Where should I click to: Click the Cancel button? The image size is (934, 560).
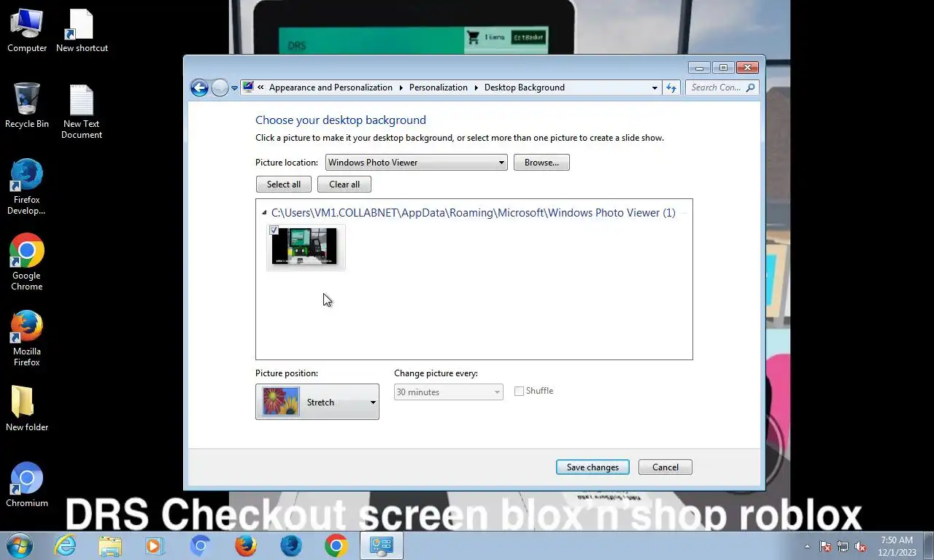click(x=665, y=467)
